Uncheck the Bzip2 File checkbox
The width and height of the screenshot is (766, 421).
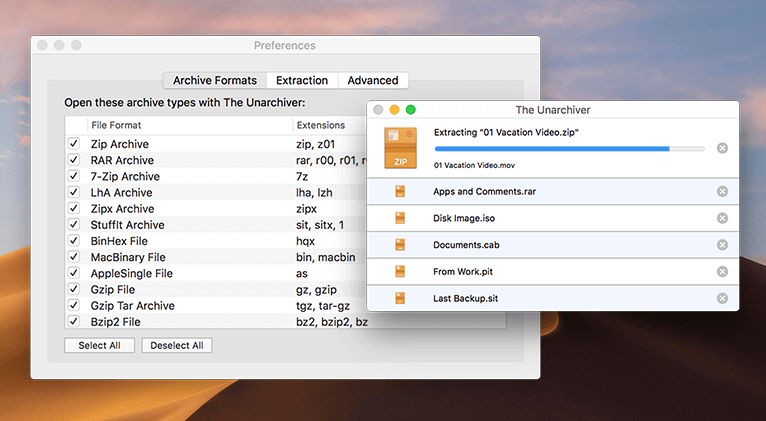pyautogui.click(x=74, y=321)
